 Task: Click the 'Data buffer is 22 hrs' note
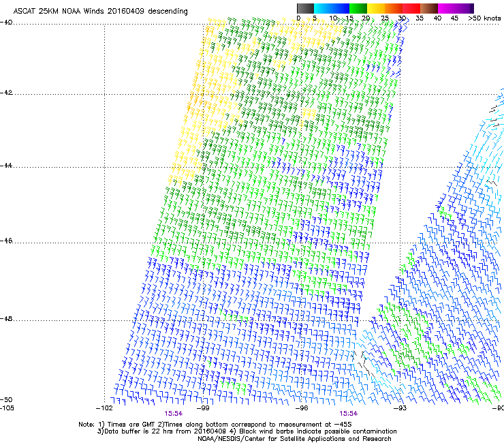pos(161,431)
